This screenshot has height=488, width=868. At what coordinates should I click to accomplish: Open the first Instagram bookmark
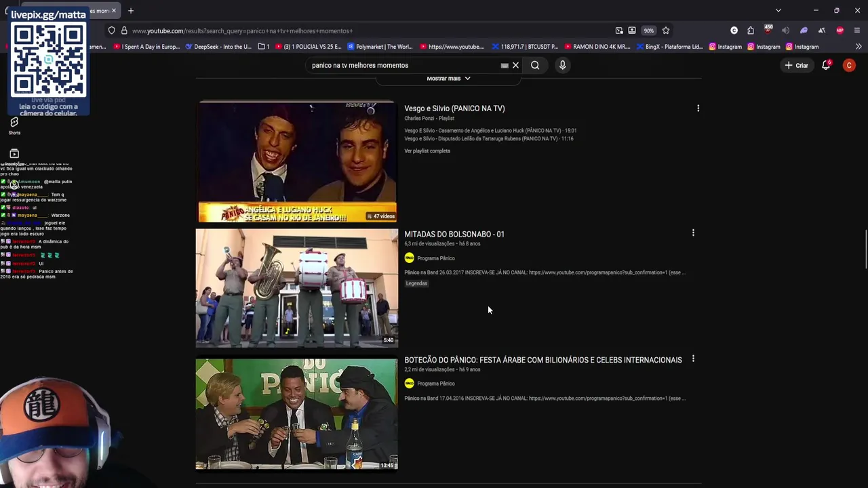click(726, 47)
